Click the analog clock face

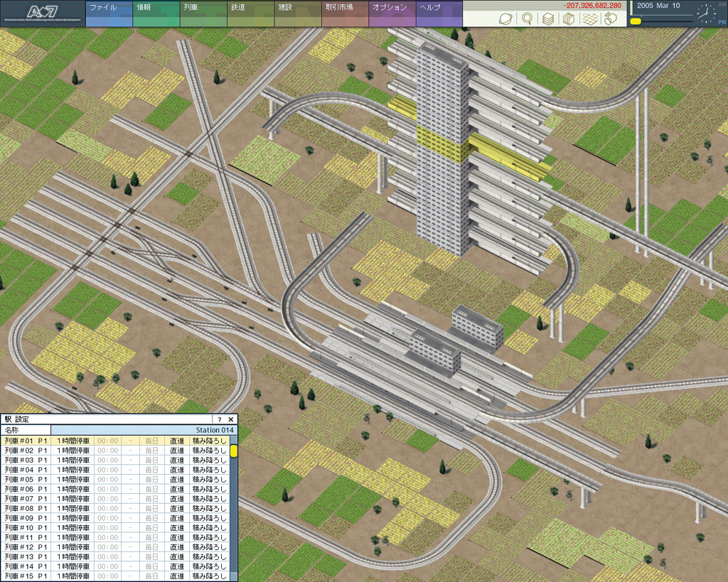[706, 14]
